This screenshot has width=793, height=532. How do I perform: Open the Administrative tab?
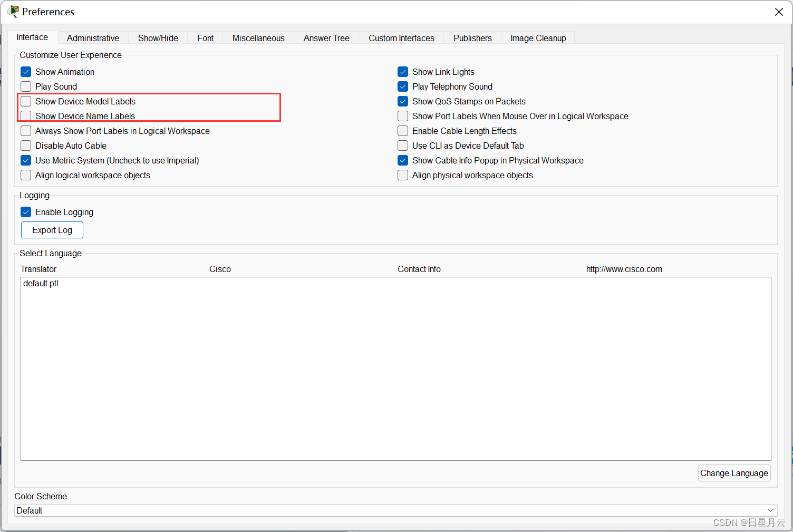click(x=93, y=38)
